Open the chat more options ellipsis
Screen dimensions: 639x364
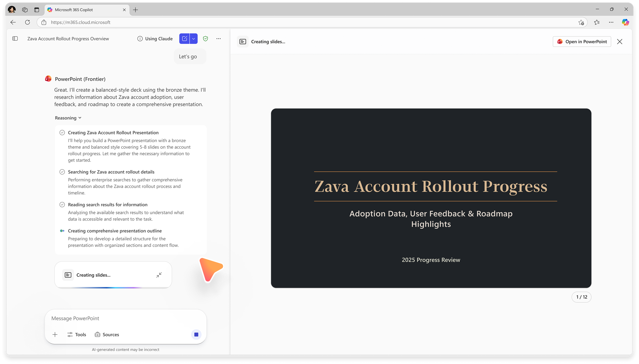(218, 39)
